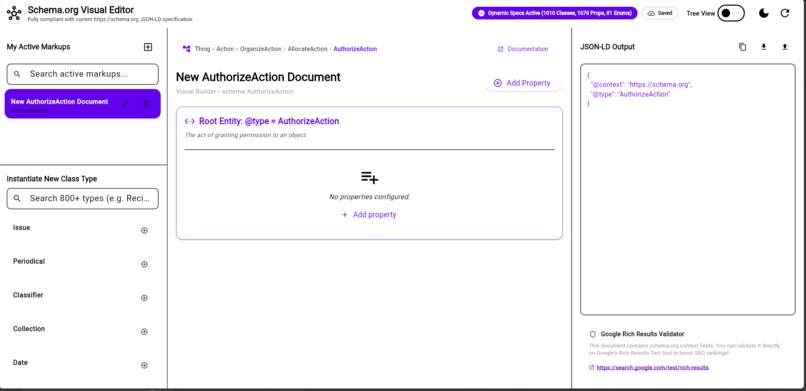
Task: Rename New AuthorizeAction Document with pencil icon
Action: (126, 104)
